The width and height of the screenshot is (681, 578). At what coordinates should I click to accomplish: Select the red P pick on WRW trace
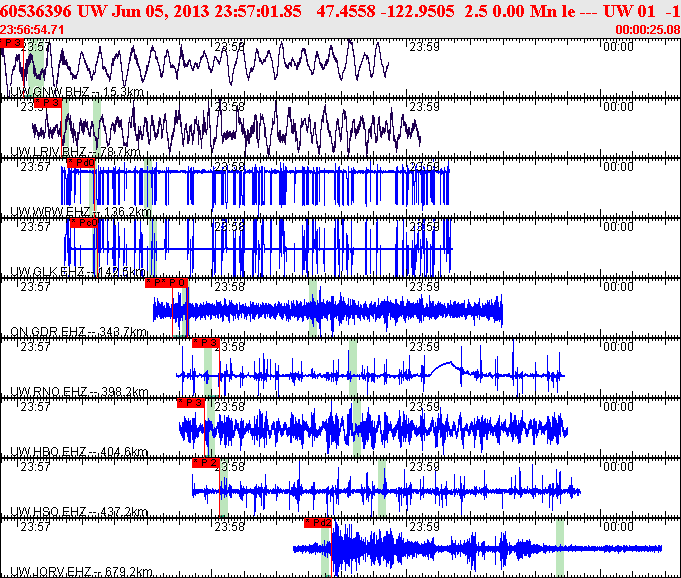(80, 162)
